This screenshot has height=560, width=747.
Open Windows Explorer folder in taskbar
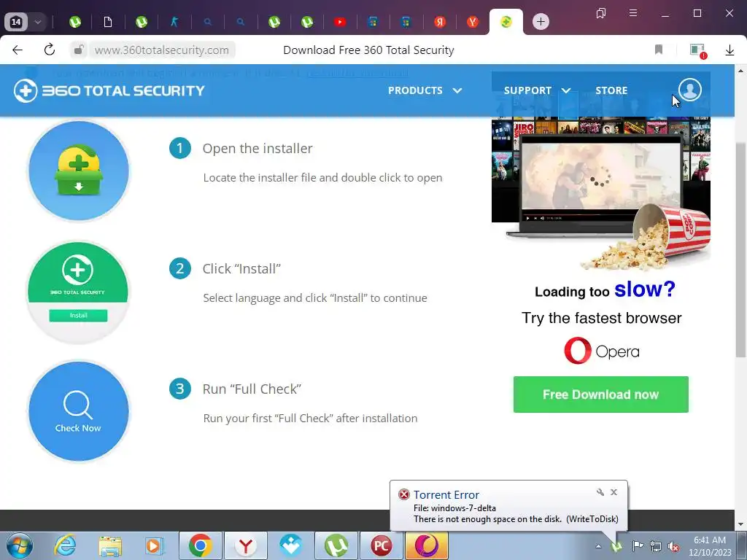110,546
